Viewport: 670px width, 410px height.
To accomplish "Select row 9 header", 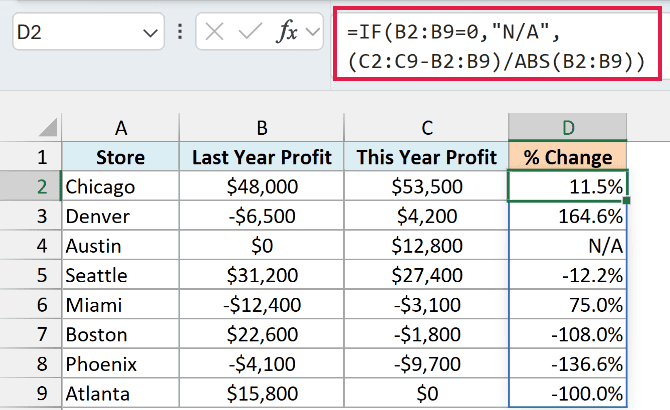I will pos(31,393).
